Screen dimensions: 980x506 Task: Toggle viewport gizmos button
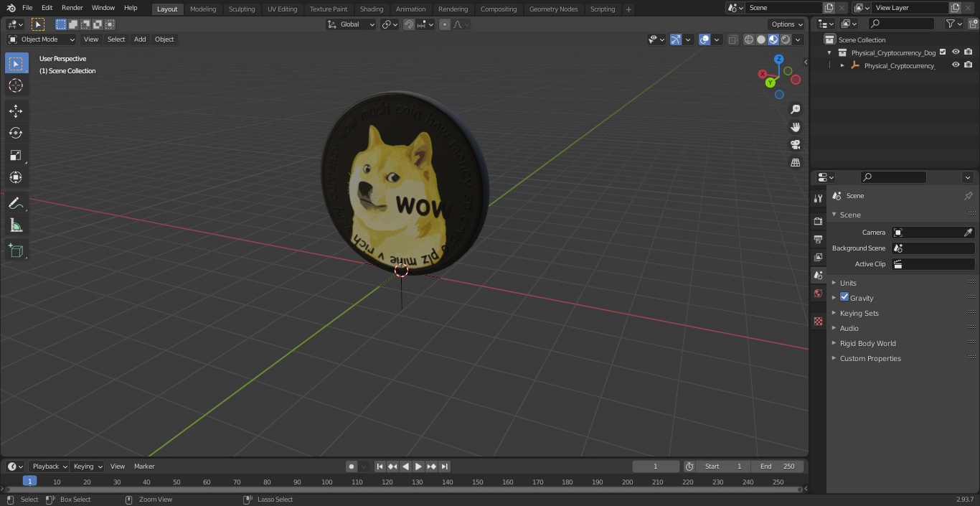(676, 39)
